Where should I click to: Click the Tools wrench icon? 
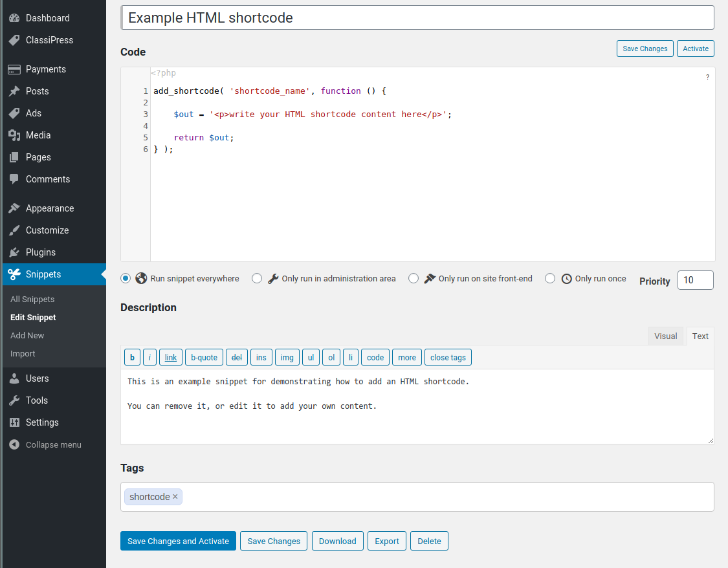coord(14,400)
